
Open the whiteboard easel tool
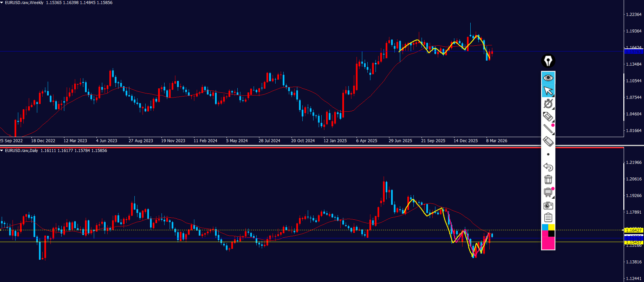(x=548, y=192)
